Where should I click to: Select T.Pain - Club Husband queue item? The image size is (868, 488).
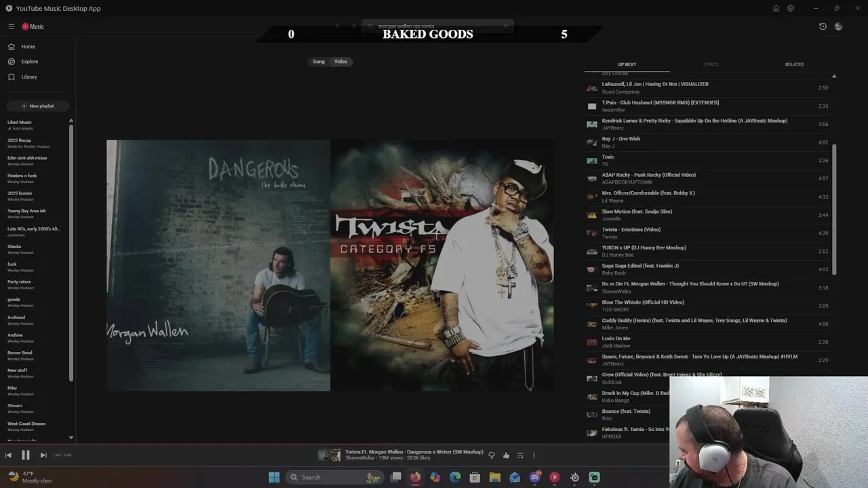click(x=707, y=106)
